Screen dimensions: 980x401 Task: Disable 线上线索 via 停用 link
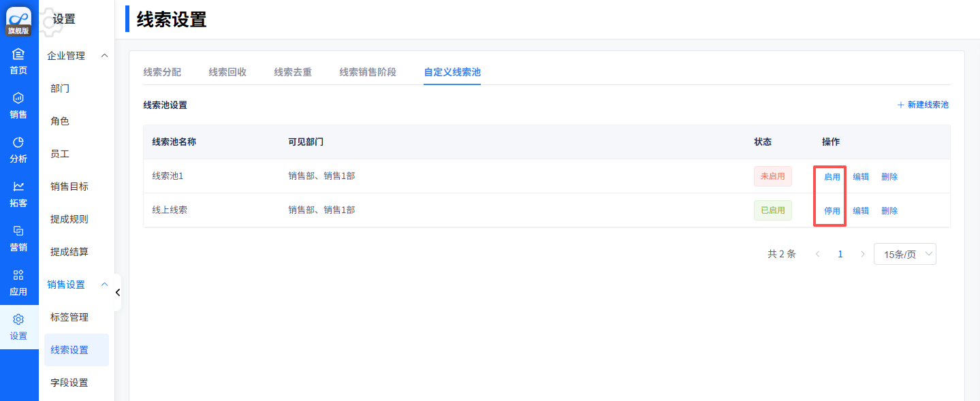click(832, 211)
